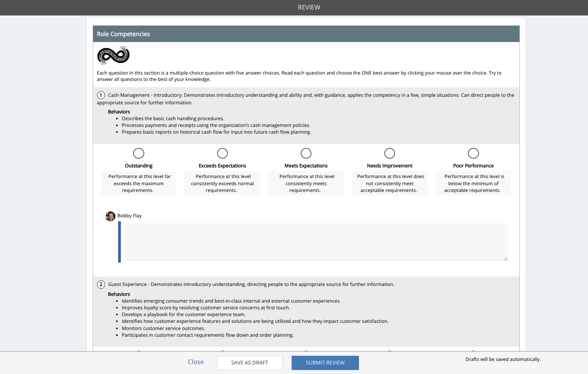Close the review form

point(196,362)
